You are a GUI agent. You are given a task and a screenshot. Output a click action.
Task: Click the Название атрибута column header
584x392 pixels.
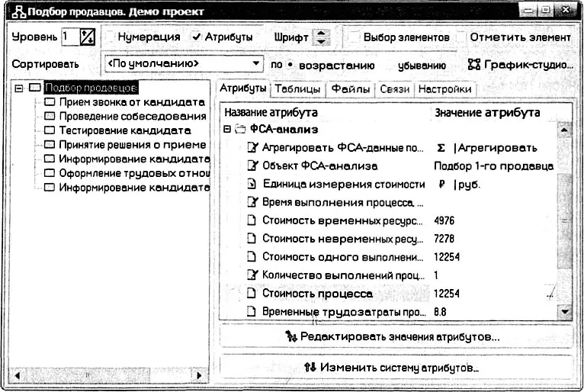pyautogui.click(x=271, y=113)
